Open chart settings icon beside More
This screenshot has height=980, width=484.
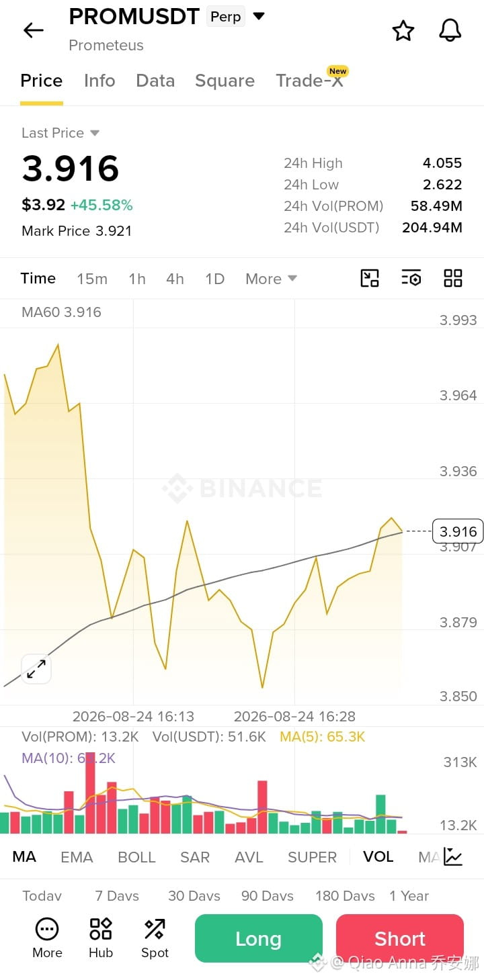point(411,278)
